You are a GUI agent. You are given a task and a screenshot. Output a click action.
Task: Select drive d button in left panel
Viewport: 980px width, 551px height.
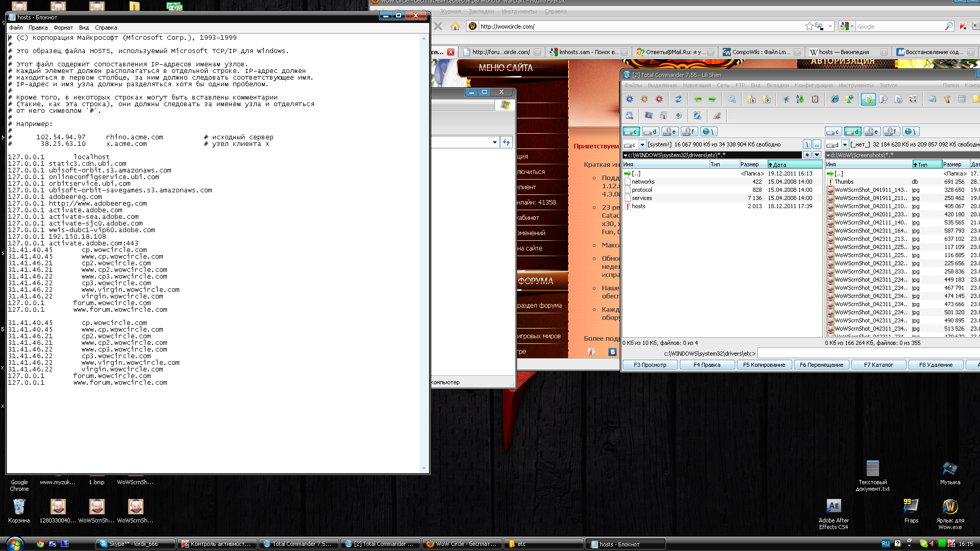click(x=651, y=132)
